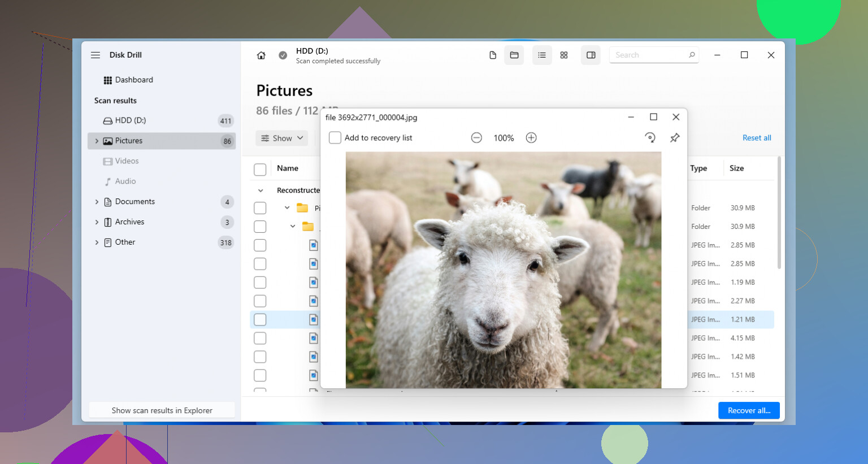Click the JPEG file icon in the 1.21 MB row
The width and height of the screenshot is (868, 464).
point(314,320)
